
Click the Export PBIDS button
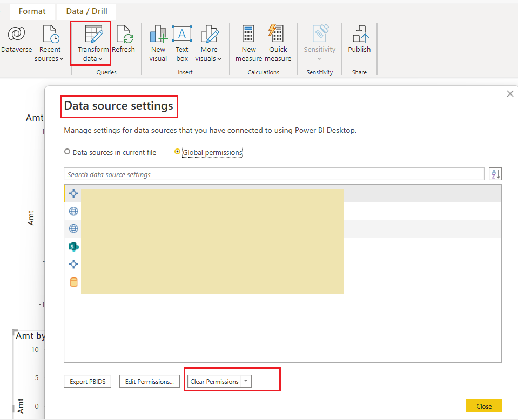click(88, 381)
